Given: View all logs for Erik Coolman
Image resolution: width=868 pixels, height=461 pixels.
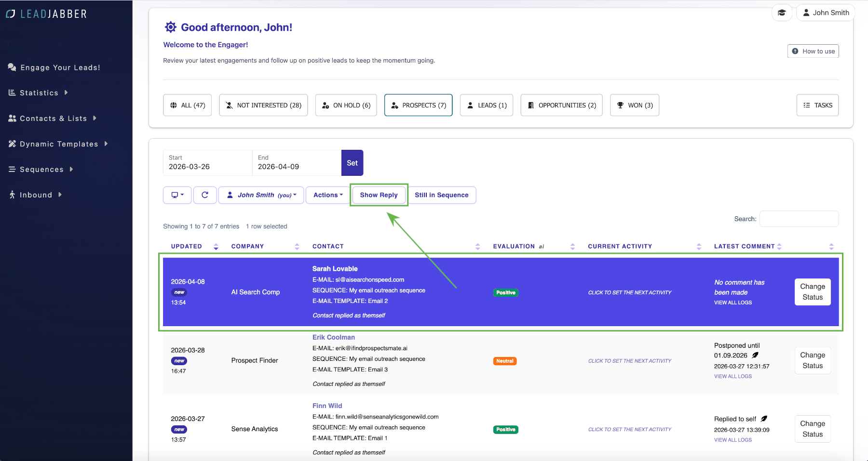Looking at the screenshot, I should (733, 376).
